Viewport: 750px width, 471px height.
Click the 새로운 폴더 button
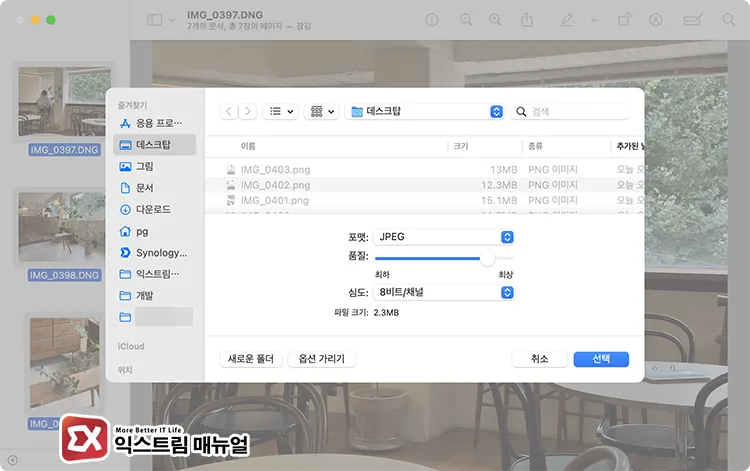click(251, 359)
